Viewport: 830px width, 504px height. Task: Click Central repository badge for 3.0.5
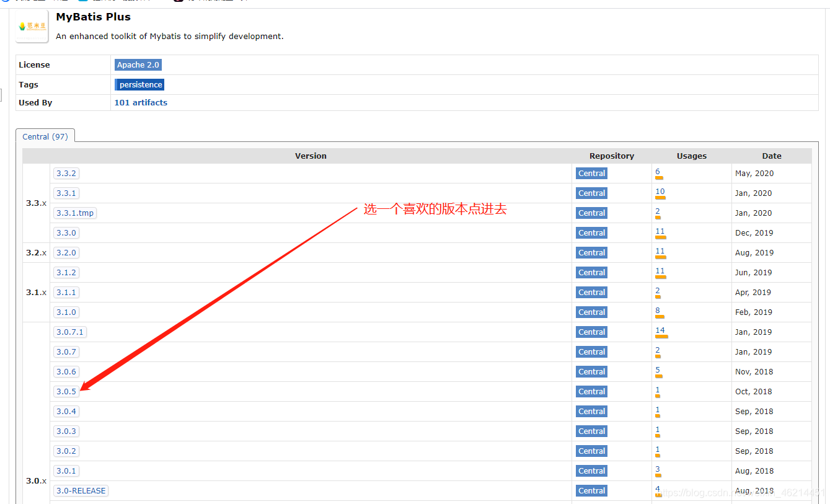coord(591,392)
